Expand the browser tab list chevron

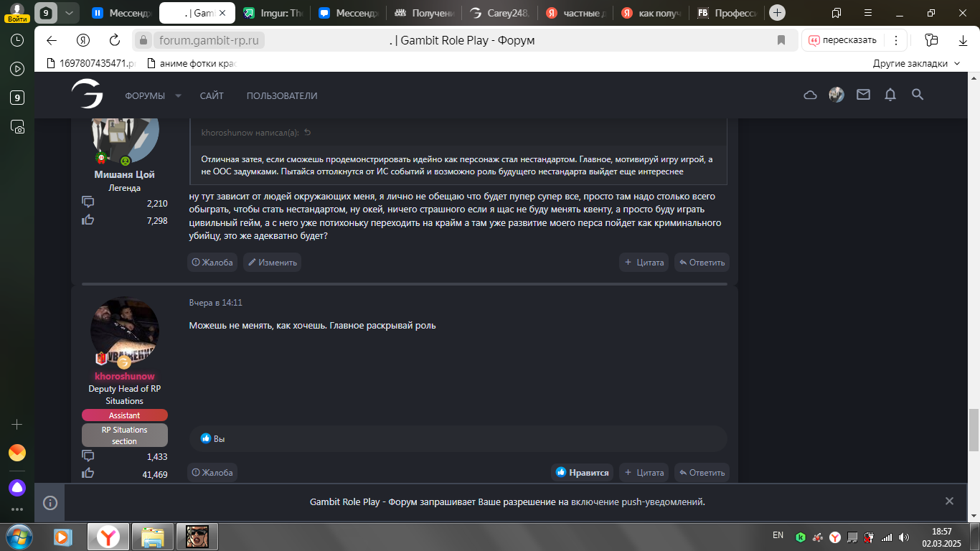tap(68, 13)
